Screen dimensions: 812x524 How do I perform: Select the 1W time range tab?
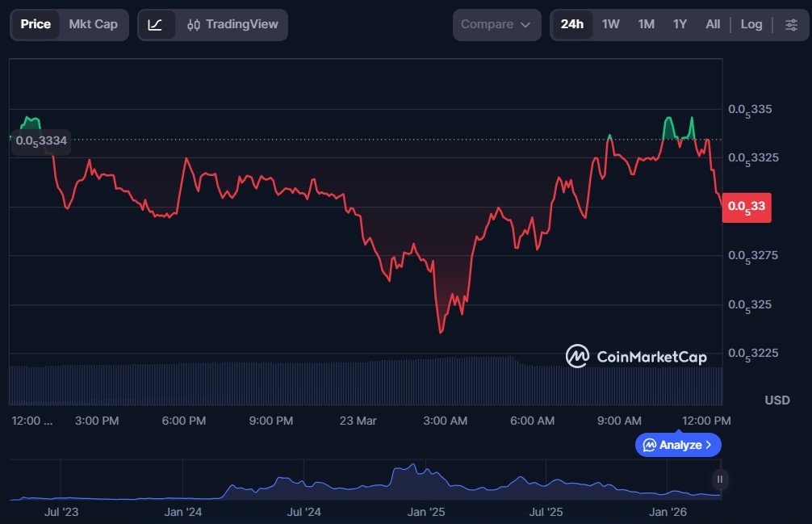pos(611,24)
